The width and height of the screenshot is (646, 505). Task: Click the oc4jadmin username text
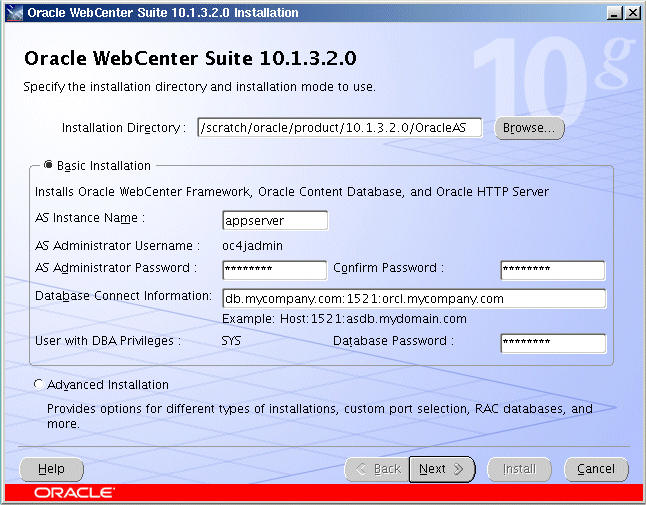coord(252,246)
